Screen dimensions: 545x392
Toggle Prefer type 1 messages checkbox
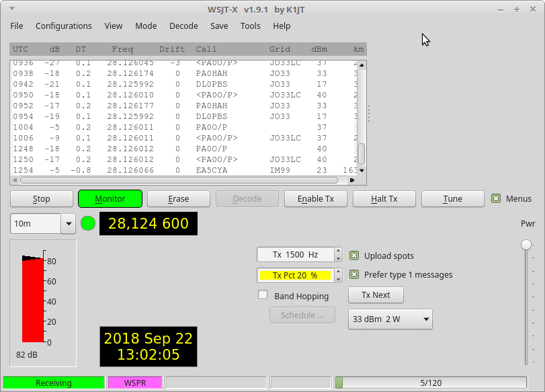coord(354,274)
